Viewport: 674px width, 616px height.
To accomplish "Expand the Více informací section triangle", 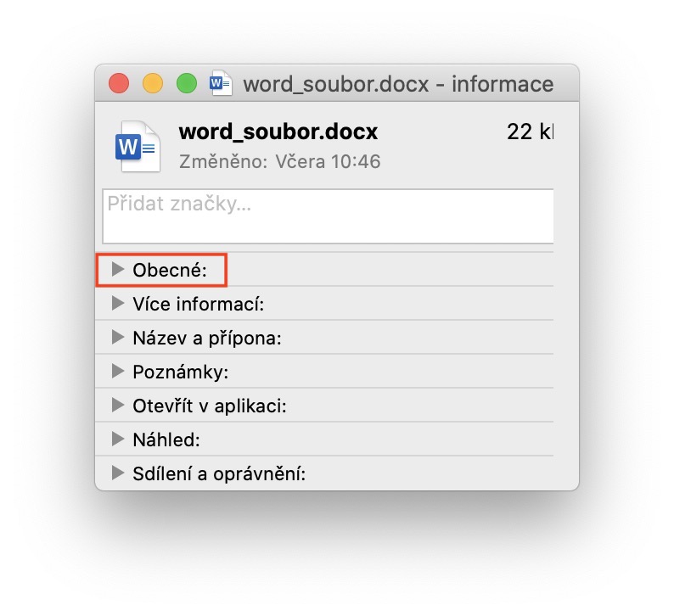I will point(118,304).
